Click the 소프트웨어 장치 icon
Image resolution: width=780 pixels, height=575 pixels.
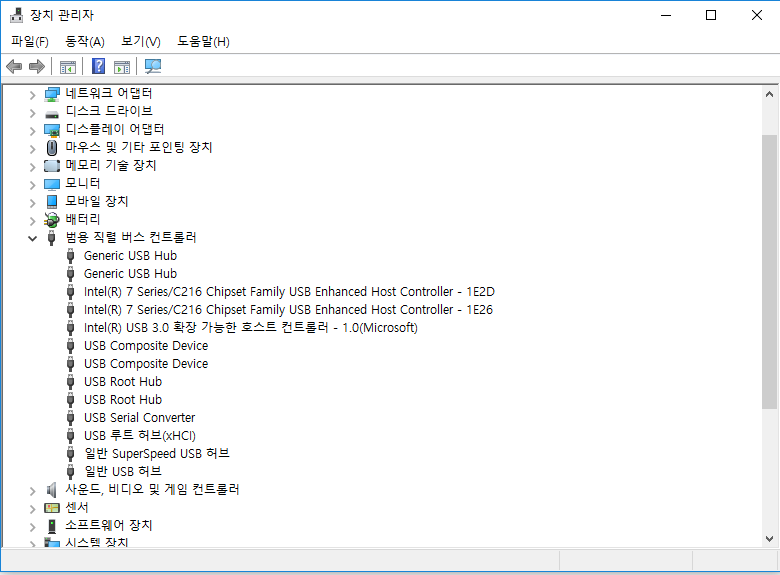coord(52,526)
